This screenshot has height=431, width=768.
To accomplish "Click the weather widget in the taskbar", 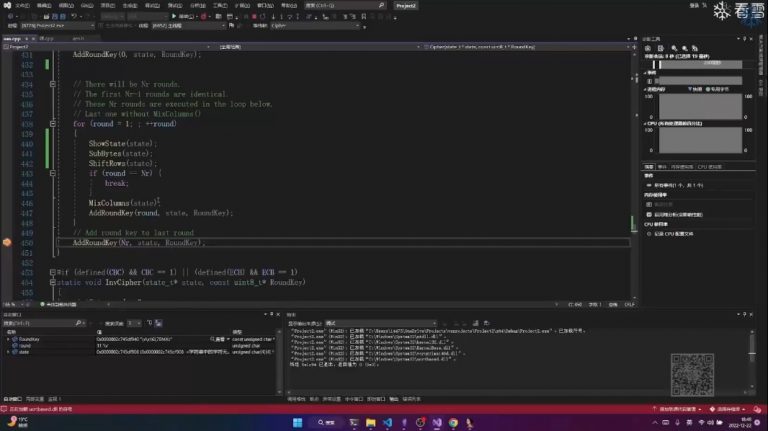I will pos(20,422).
